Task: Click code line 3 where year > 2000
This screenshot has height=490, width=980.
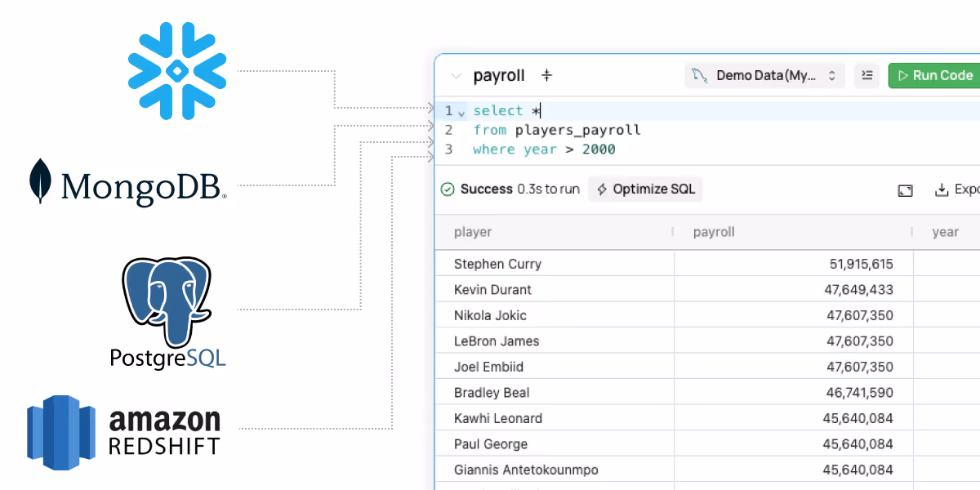Action: [544, 149]
